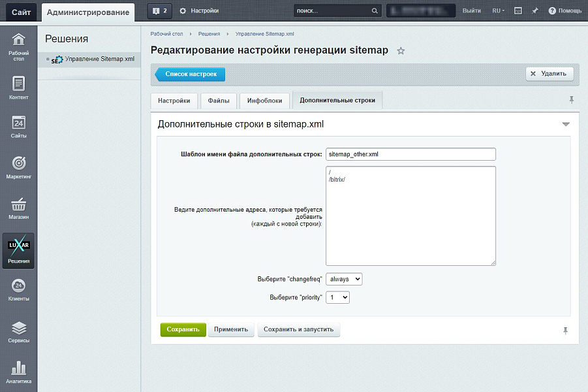
Task: Pin the toolbar using the pin icon
Action: (571, 99)
